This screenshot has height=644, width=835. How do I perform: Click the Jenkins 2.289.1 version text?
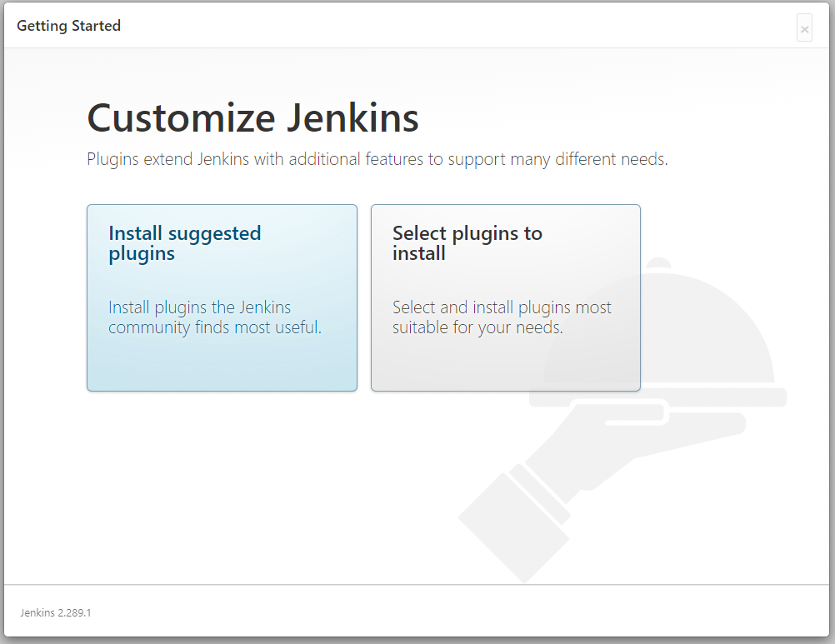pyautogui.click(x=56, y=612)
